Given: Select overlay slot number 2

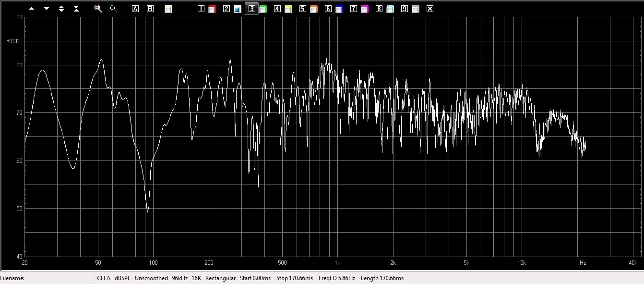Looking at the screenshot, I should 226,9.
